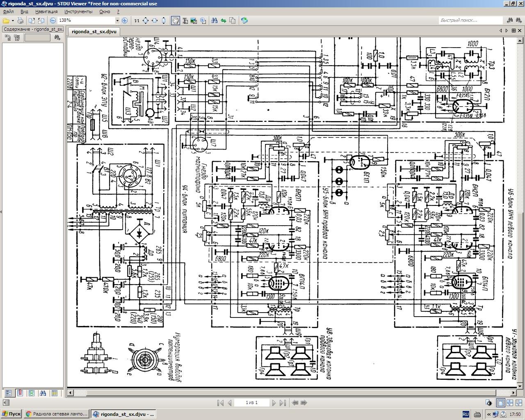Click the Быстрый поиск quick search field
Screen dimensions: 525x420
(470, 20)
